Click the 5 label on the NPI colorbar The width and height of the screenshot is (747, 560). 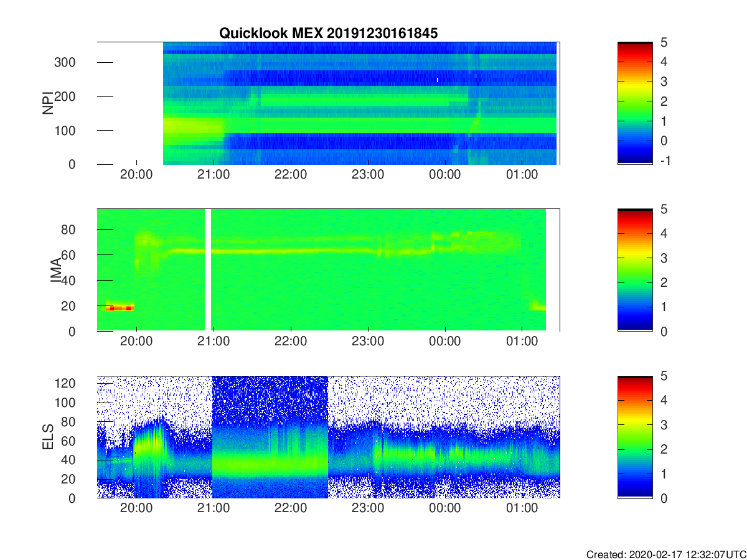click(663, 42)
